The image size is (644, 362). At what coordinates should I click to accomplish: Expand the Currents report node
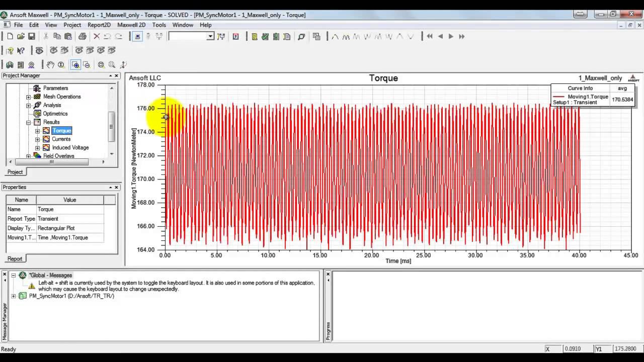tap(37, 139)
